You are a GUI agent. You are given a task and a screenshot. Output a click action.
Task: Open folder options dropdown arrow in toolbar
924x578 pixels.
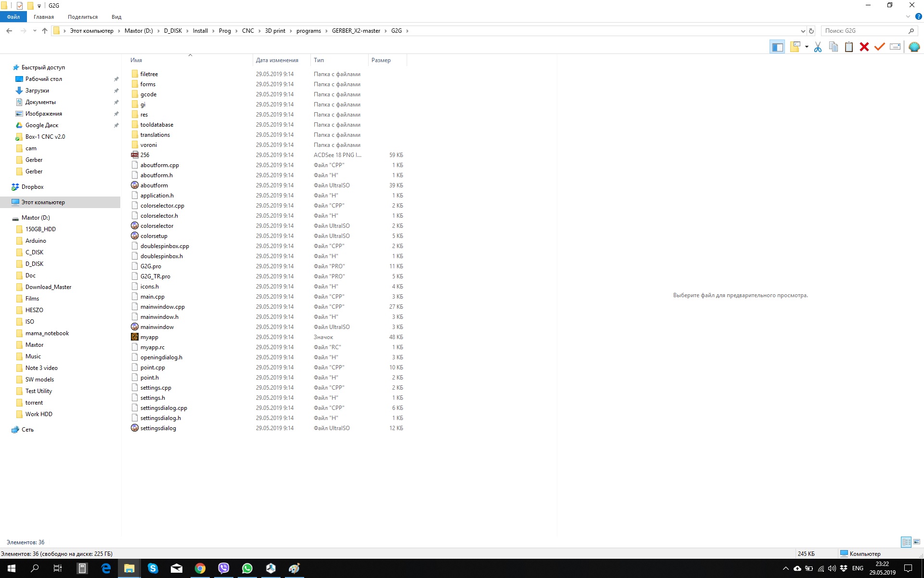point(807,47)
